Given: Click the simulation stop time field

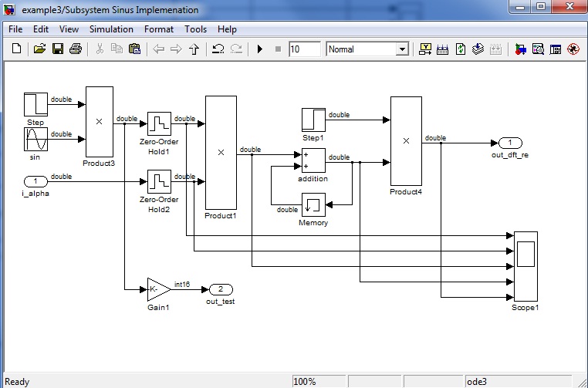Looking at the screenshot, I should click(304, 49).
